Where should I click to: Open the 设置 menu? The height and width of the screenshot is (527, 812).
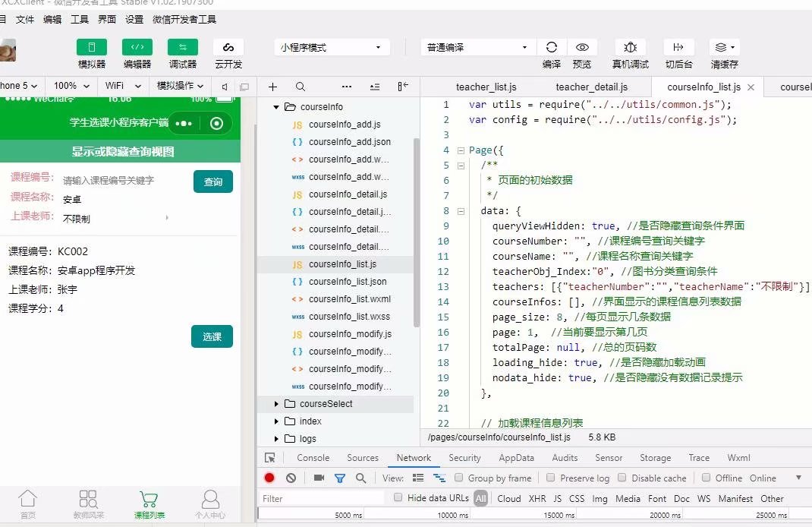(134, 19)
